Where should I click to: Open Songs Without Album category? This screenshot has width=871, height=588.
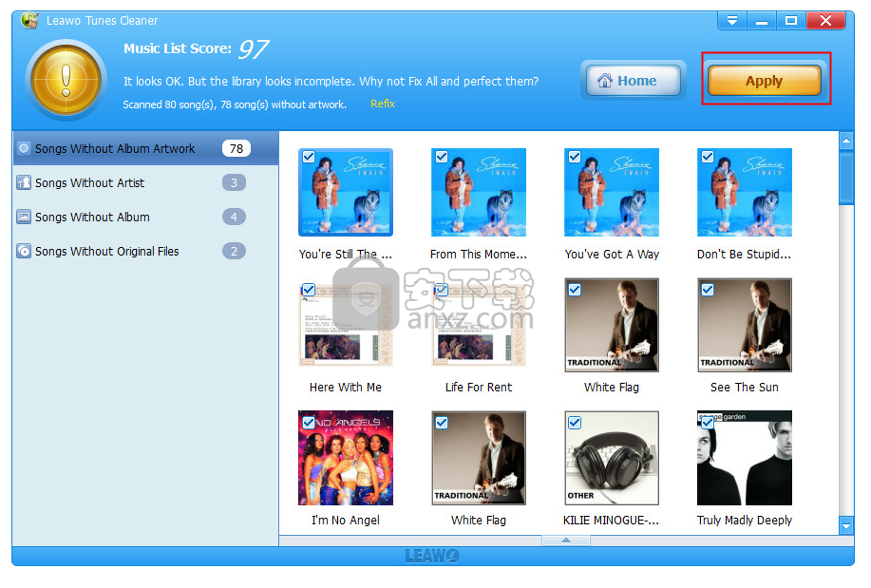pyautogui.click(x=145, y=217)
